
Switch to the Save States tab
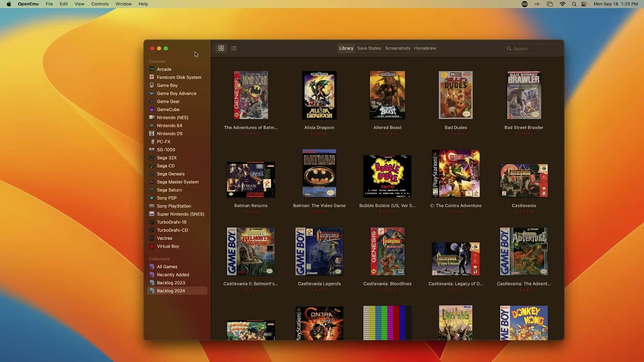[x=369, y=48]
